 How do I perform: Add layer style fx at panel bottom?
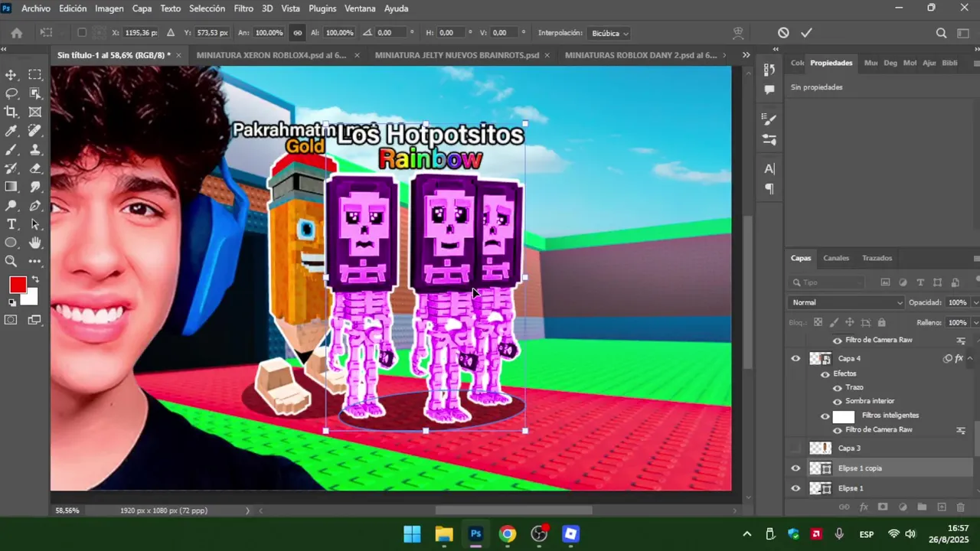click(864, 507)
